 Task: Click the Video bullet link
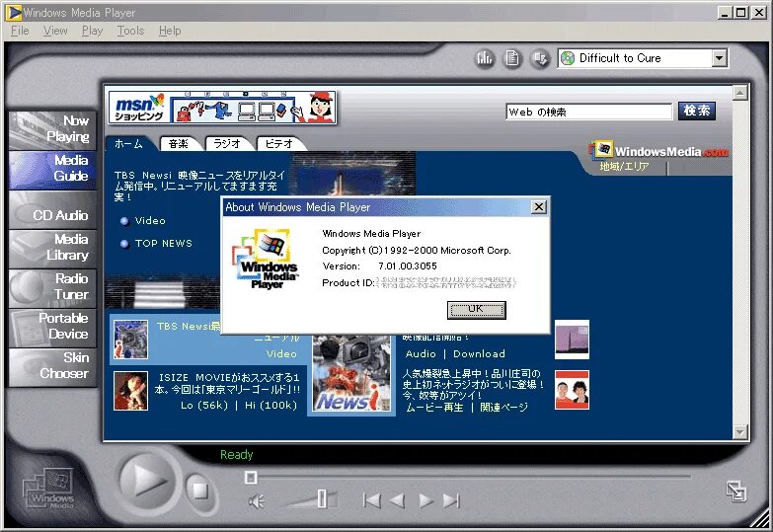click(x=150, y=220)
